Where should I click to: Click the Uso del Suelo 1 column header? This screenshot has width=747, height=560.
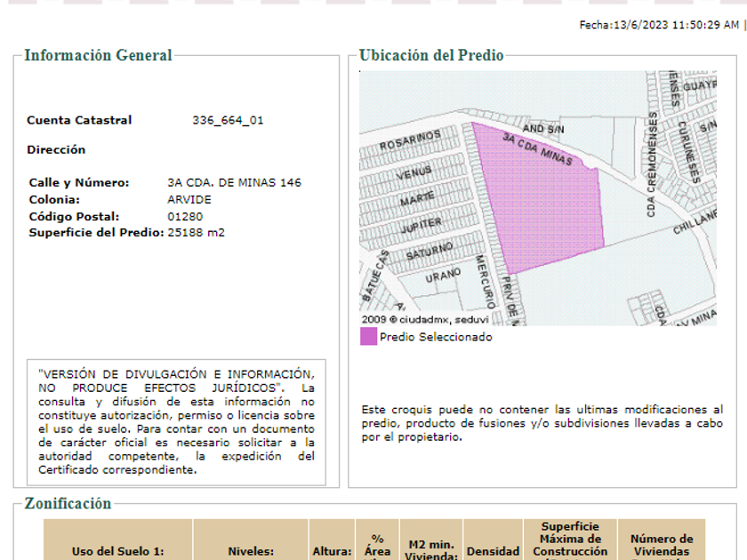tap(118, 551)
